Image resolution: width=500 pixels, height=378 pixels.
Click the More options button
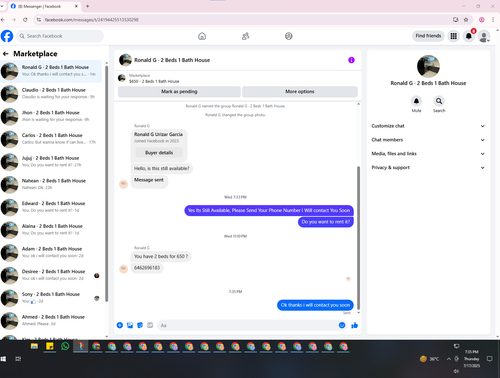300,91
